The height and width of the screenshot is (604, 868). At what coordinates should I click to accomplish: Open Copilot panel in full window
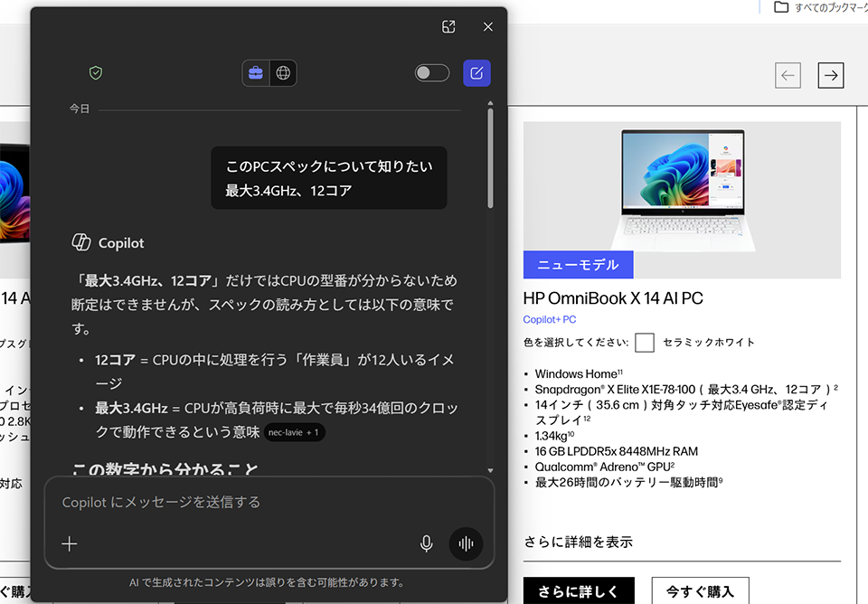pyautogui.click(x=448, y=26)
